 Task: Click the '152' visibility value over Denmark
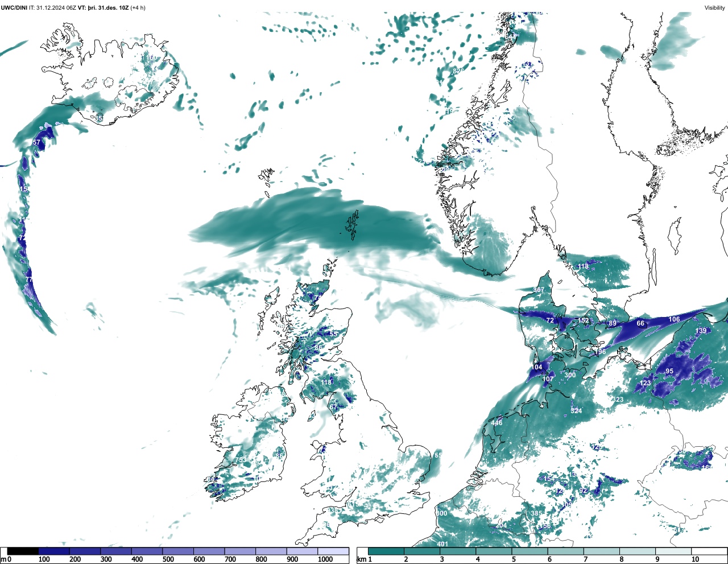(584, 320)
